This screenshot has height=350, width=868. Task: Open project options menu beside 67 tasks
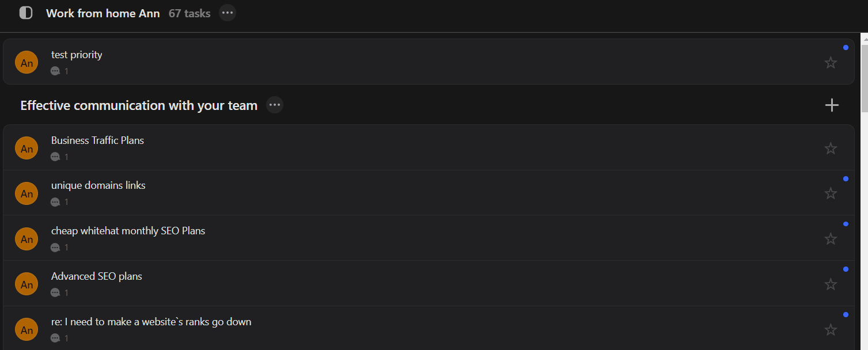228,13
